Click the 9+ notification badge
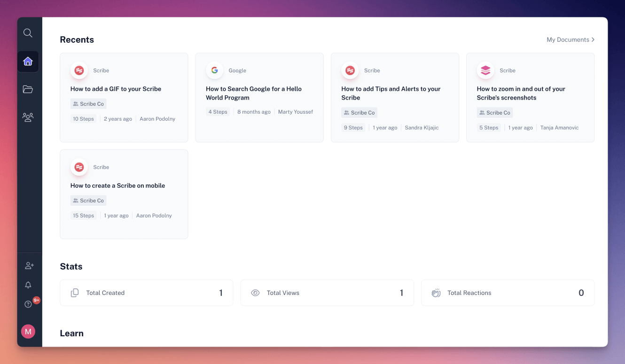The image size is (625, 364). pos(37,300)
